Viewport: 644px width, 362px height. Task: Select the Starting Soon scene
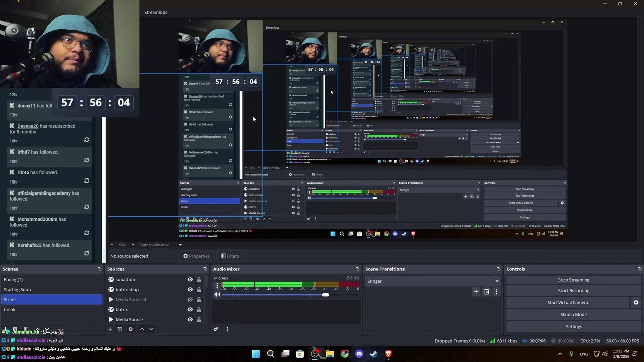pyautogui.click(x=51, y=290)
